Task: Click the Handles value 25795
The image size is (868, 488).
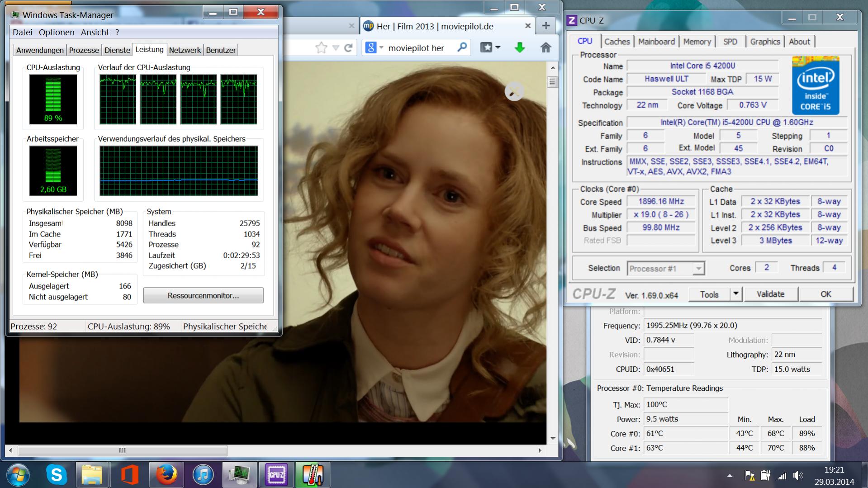Action: tap(249, 223)
